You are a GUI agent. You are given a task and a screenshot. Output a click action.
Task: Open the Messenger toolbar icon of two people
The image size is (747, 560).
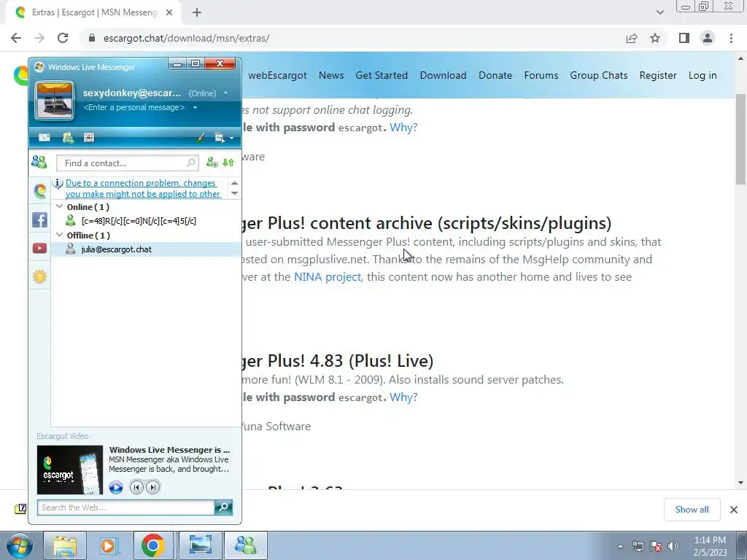[x=68, y=138]
